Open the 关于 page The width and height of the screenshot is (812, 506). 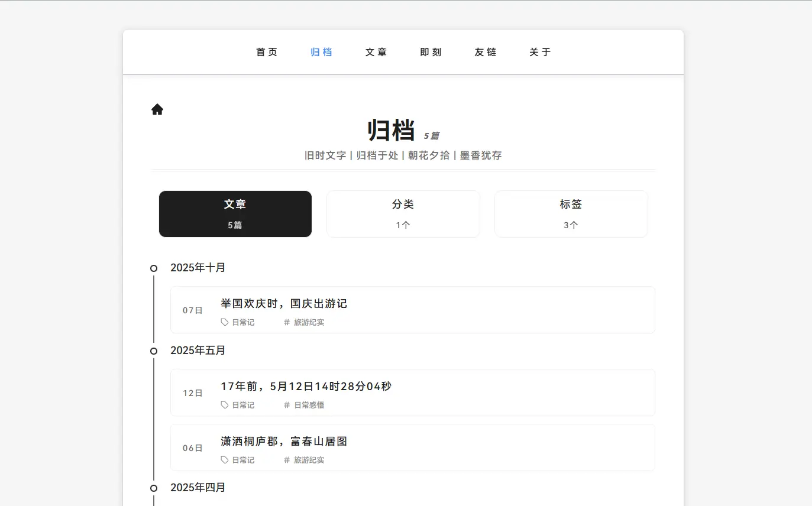tap(540, 52)
